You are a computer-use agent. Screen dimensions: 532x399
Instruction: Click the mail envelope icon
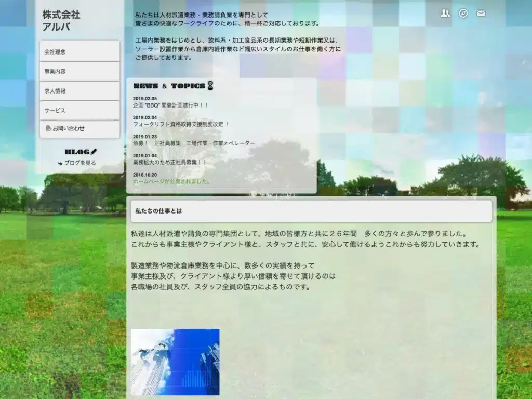[481, 13]
